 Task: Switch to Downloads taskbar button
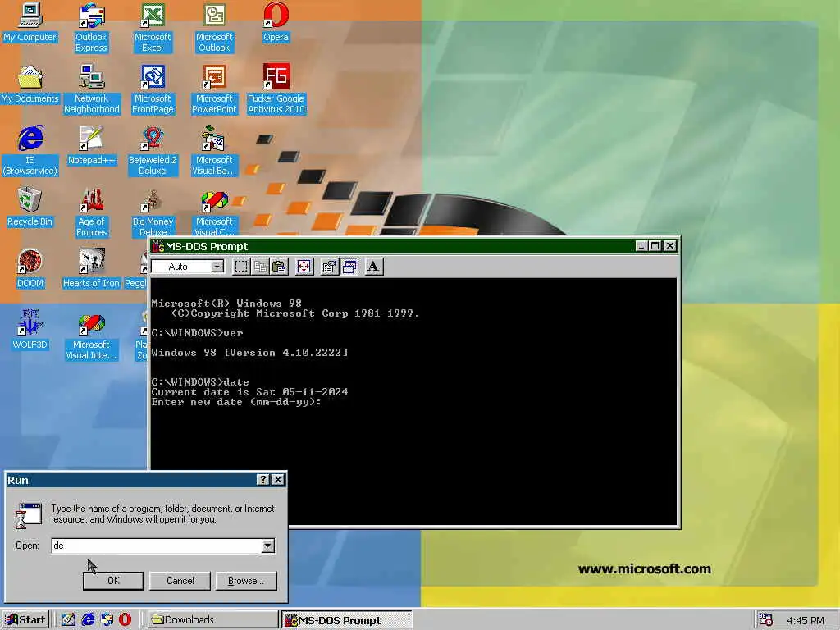[212, 619]
